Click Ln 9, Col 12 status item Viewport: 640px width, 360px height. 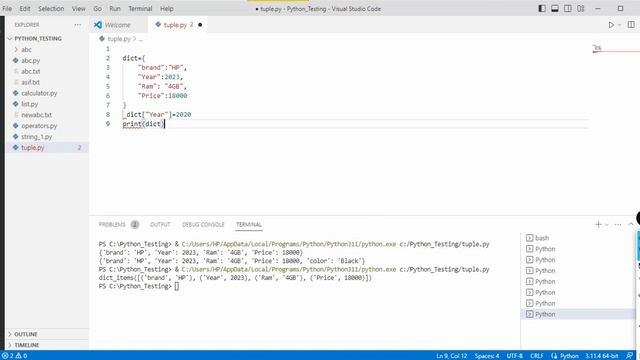click(x=451, y=356)
